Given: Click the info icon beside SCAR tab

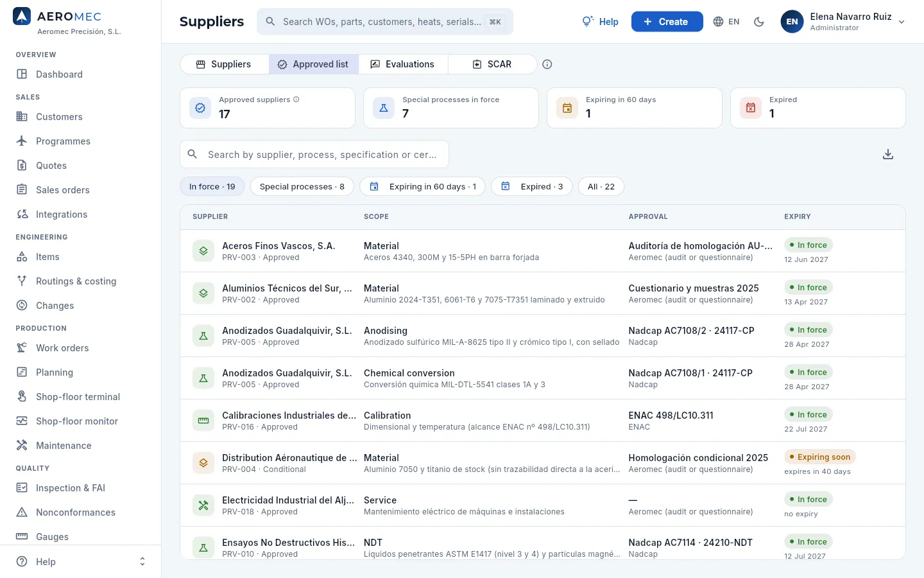Looking at the screenshot, I should coord(547,64).
